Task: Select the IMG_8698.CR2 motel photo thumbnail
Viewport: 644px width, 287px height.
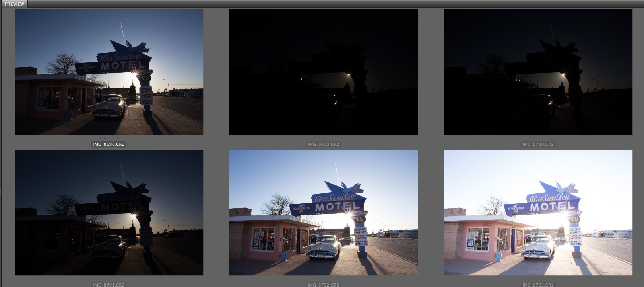Action: 109,72
